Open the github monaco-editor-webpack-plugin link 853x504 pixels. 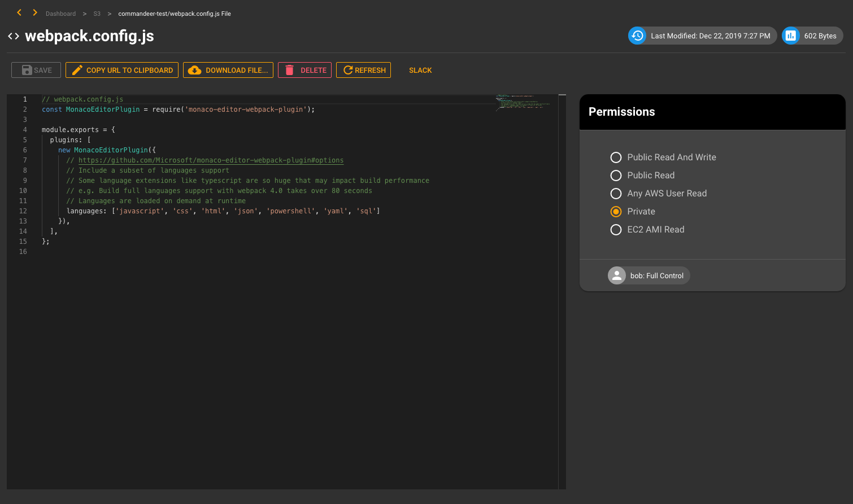211,160
